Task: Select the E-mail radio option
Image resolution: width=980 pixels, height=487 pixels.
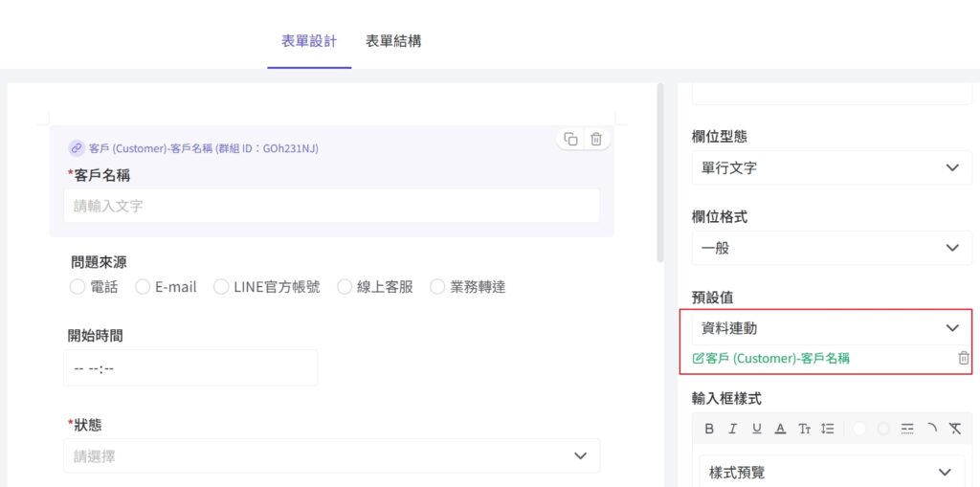Action: [143, 287]
